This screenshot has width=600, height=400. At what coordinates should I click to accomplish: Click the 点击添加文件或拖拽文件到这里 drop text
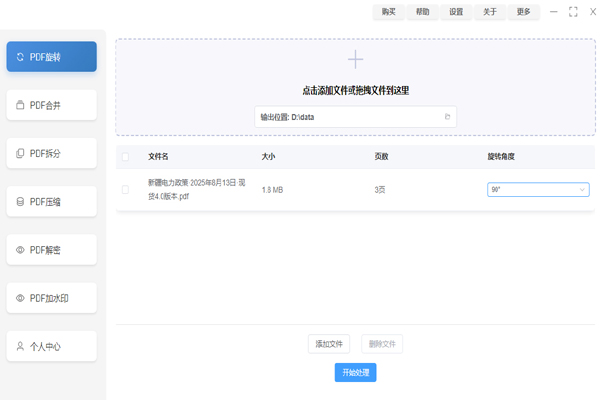(x=355, y=91)
